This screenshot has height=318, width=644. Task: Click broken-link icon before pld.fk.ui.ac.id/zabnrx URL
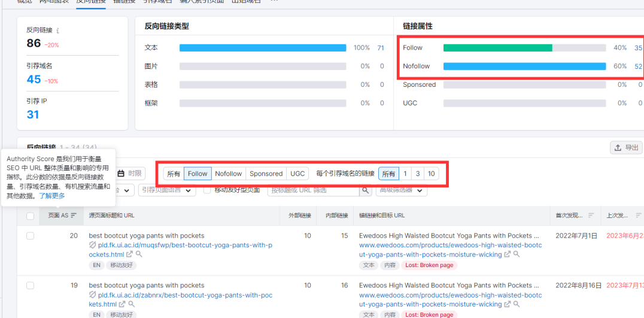(92, 295)
